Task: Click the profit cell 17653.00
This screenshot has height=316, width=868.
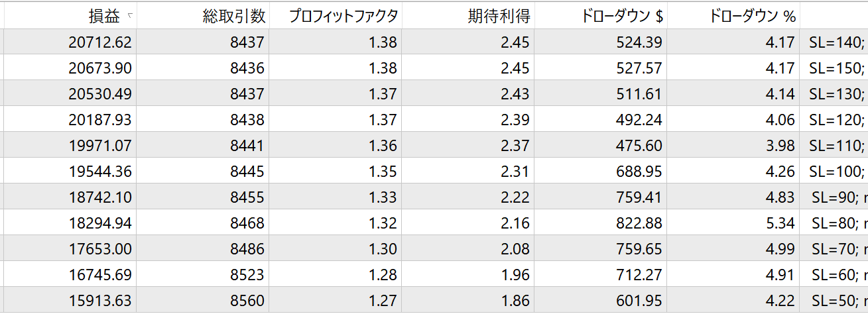Action: tap(100, 249)
